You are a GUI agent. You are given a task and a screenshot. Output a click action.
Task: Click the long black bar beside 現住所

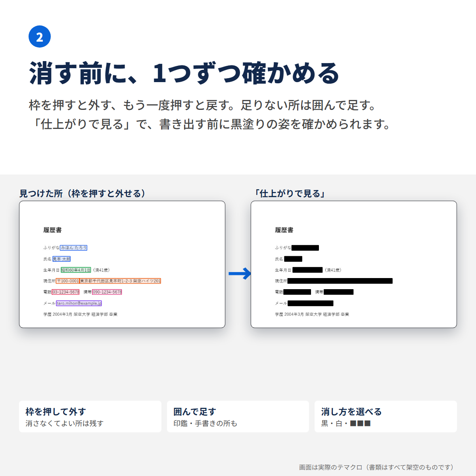[340, 281]
